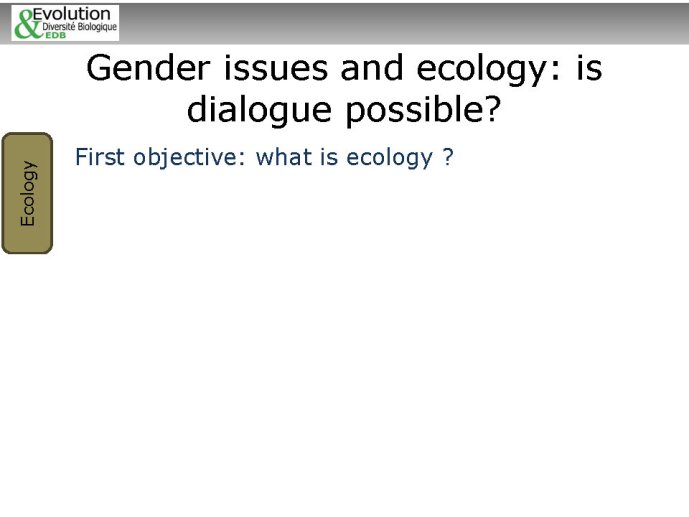
Task: Select the 'First objective: what is ecology ?' text
Action: [x=264, y=158]
